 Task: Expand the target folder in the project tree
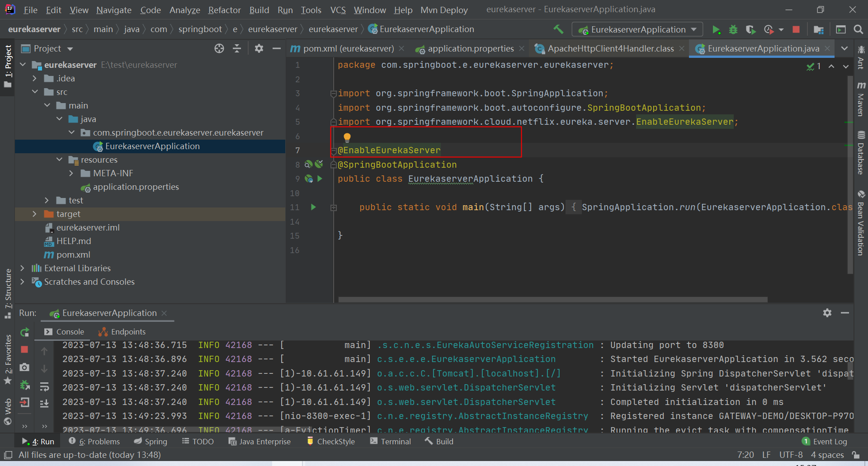[x=34, y=214]
